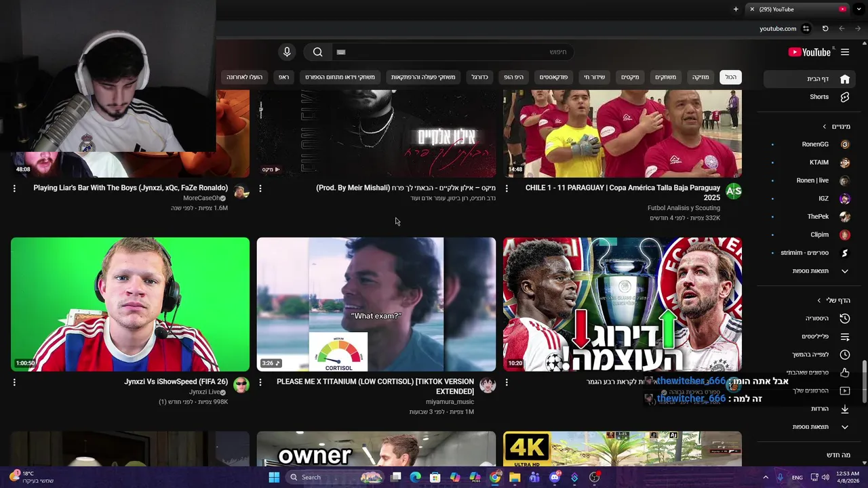Expand the Subscriptions (מינויים) section header
The image size is (868, 488).
(836, 126)
